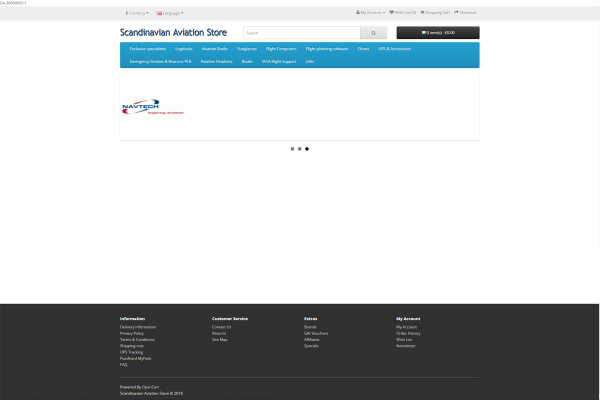Open Brands footer link
600x400 pixels.
tap(310, 327)
